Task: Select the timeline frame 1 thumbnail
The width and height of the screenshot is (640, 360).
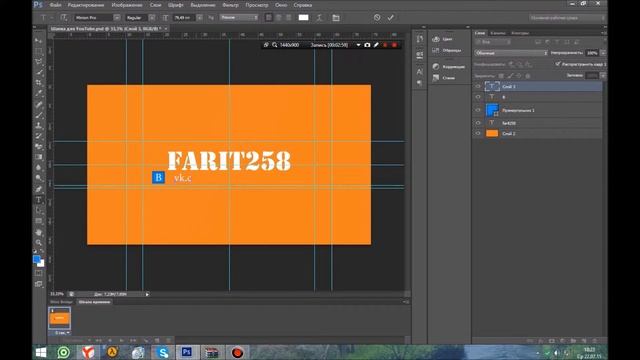Action: coord(60,318)
